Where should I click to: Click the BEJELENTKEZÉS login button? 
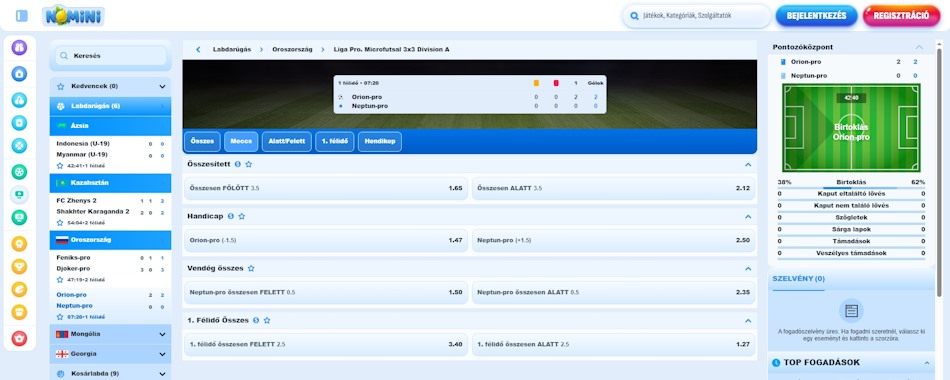[816, 16]
